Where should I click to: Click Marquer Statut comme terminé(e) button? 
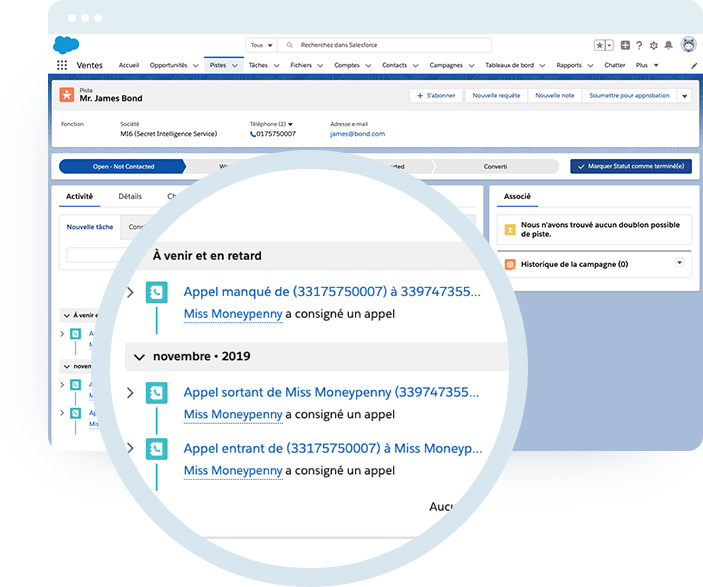point(631,166)
